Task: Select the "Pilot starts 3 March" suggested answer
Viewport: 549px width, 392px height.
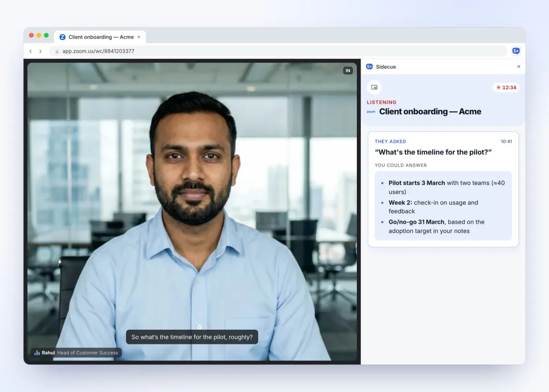Action: coord(442,187)
